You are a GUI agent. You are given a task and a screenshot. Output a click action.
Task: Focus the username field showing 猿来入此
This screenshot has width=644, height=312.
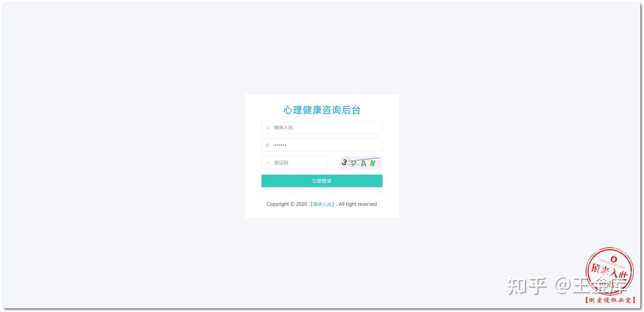(322, 128)
